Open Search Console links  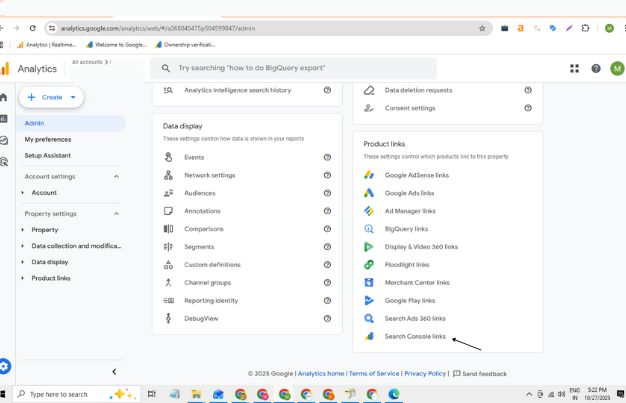(x=415, y=336)
